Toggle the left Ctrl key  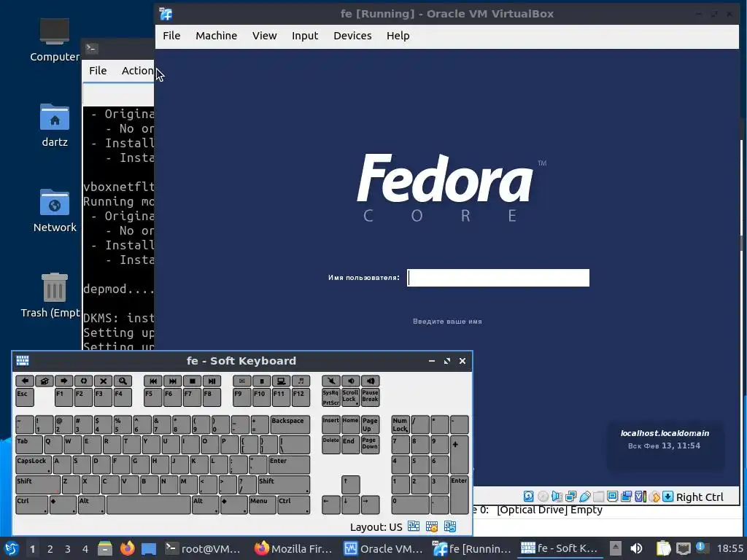pos(32,505)
